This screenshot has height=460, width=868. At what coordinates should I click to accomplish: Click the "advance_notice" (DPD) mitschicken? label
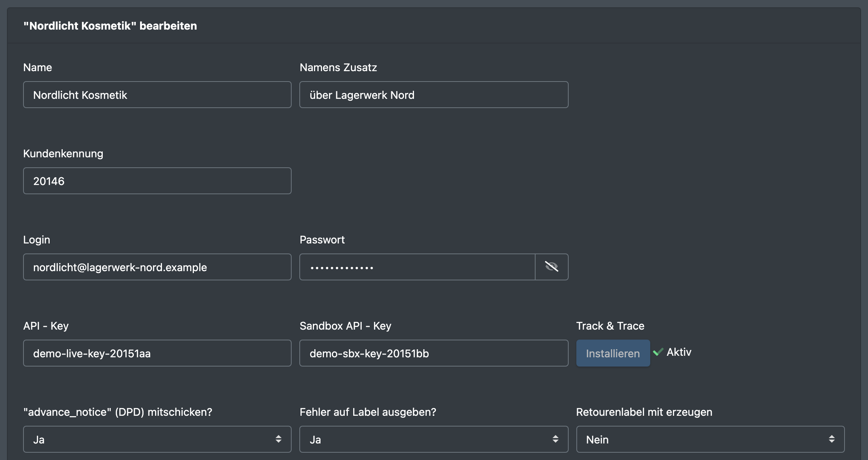(x=118, y=412)
